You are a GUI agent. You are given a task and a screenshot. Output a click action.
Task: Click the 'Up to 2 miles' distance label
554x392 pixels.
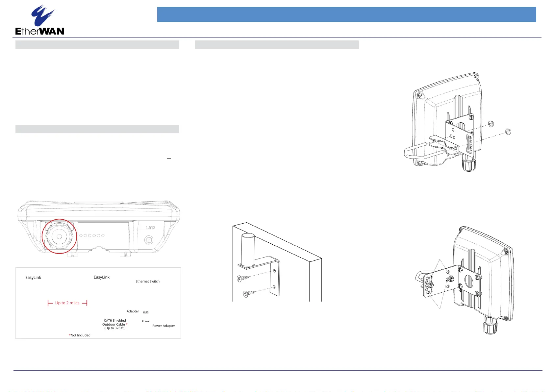coord(67,303)
